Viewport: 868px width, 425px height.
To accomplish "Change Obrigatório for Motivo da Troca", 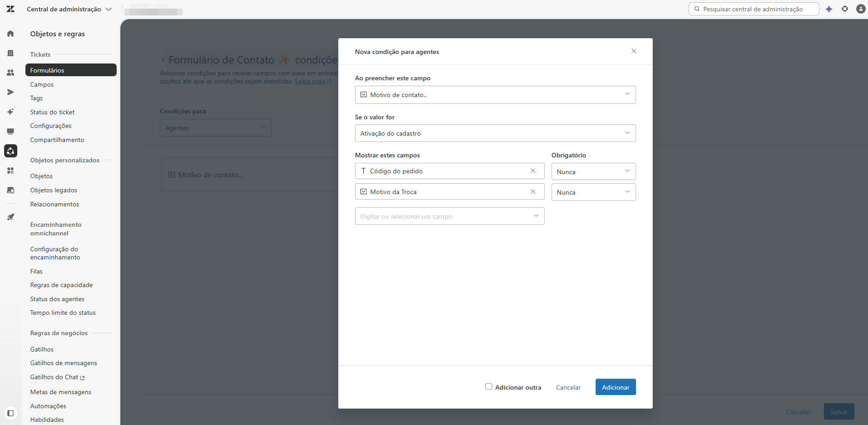I will pyautogui.click(x=593, y=192).
